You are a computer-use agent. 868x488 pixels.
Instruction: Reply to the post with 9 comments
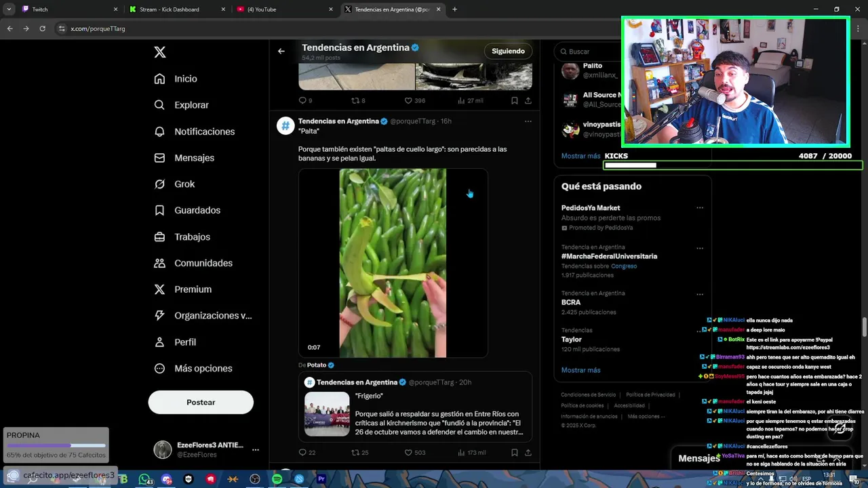click(x=305, y=100)
